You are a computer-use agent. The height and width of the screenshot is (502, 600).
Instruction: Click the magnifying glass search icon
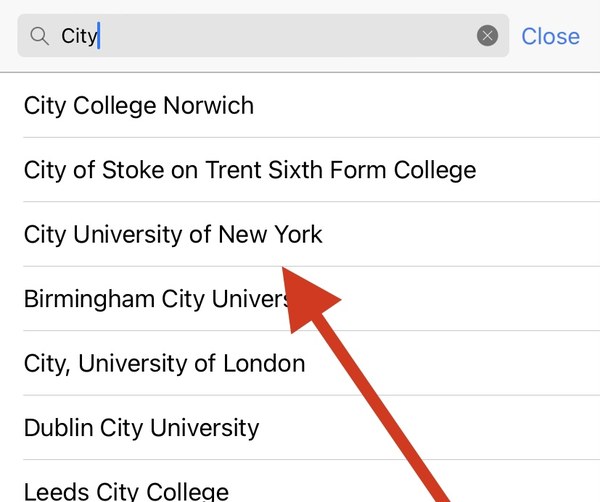coord(39,36)
